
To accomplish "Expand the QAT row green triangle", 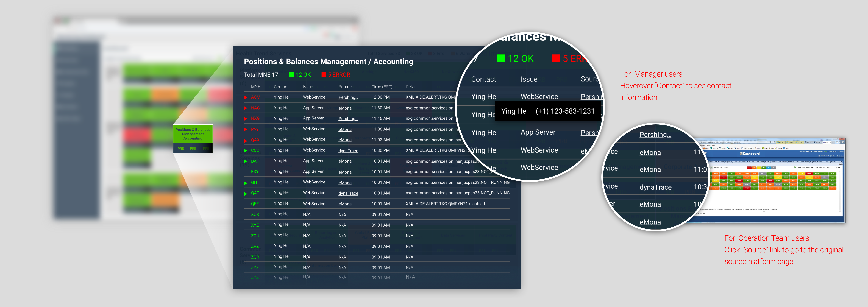I will 246,193.
